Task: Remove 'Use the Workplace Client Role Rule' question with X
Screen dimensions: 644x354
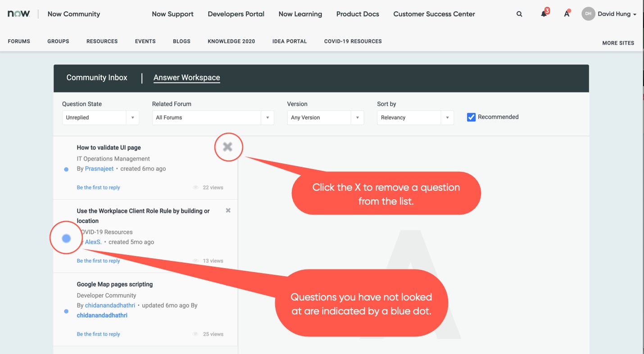Action: tap(228, 211)
